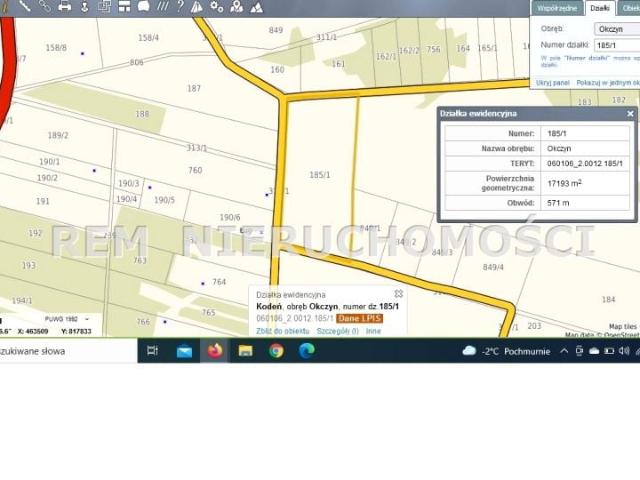Open Firefox from the taskbar

pos(215,350)
